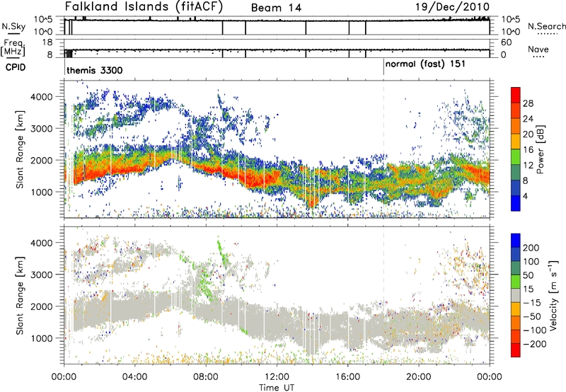Click the '16:00' time tick label
This screenshot has height=392, width=566.
(347, 377)
